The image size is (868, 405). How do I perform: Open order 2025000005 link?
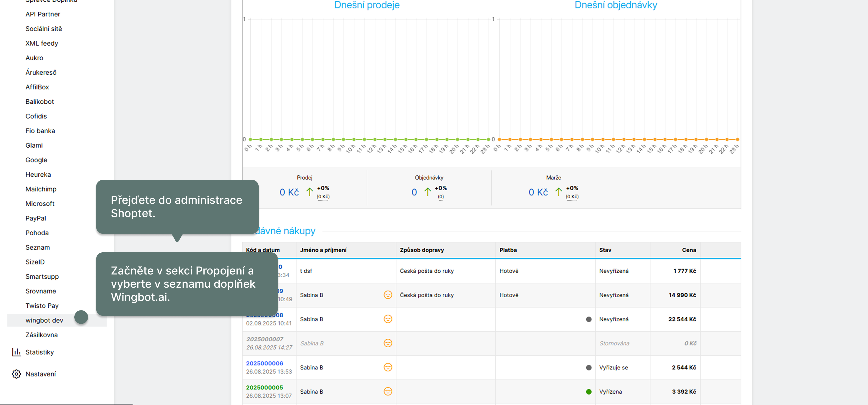264,387
